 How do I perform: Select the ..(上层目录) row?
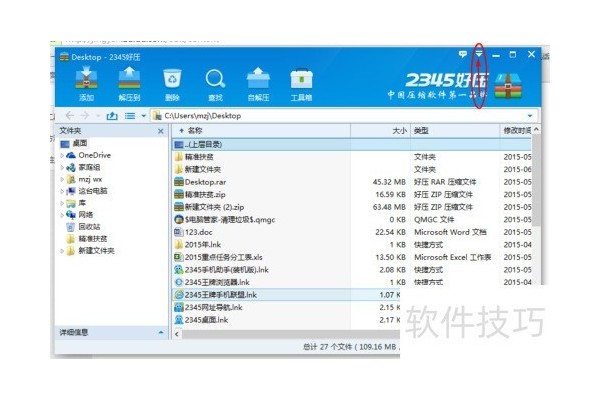click(352, 144)
